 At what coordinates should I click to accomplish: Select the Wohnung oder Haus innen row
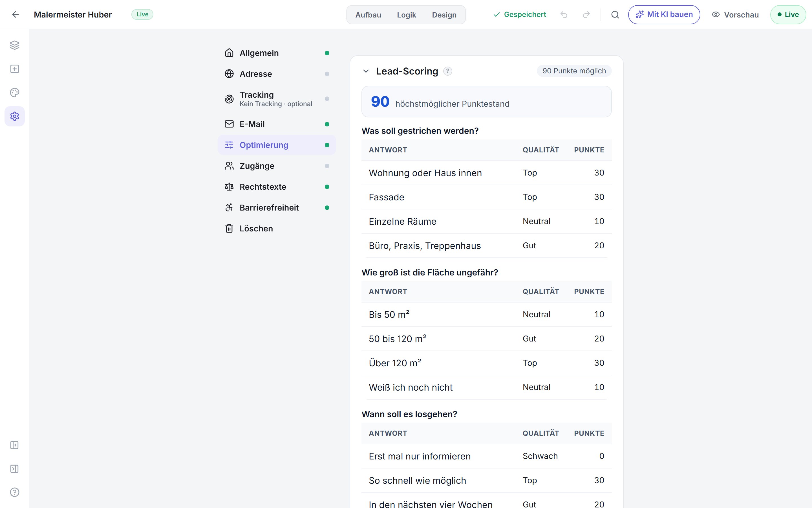pyautogui.click(x=487, y=173)
